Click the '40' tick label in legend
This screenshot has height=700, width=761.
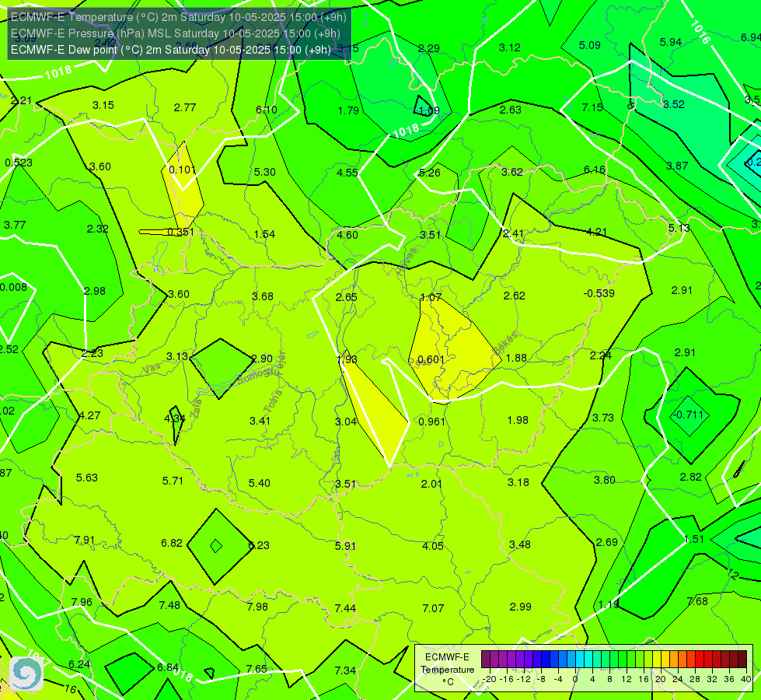pos(746,679)
